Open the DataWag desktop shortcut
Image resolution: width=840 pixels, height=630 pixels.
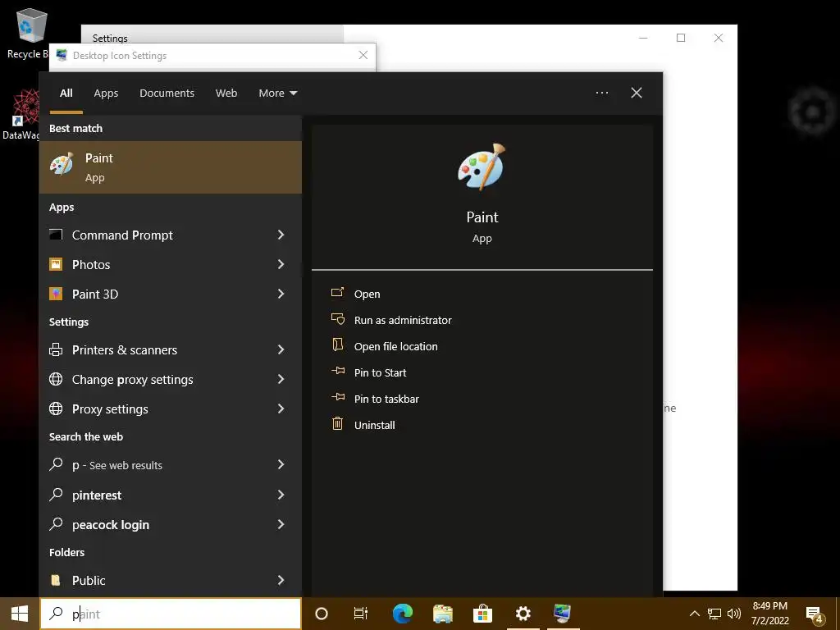point(21,114)
